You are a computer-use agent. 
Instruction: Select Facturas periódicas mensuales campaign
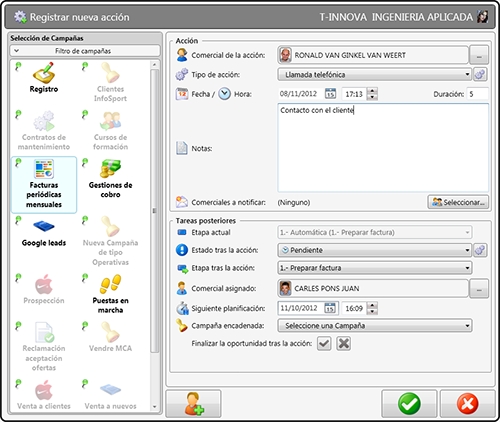point(44,184)
